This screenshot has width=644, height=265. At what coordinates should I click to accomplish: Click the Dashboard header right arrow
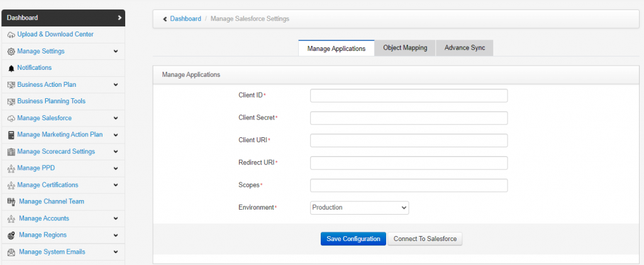coord(119,18)
